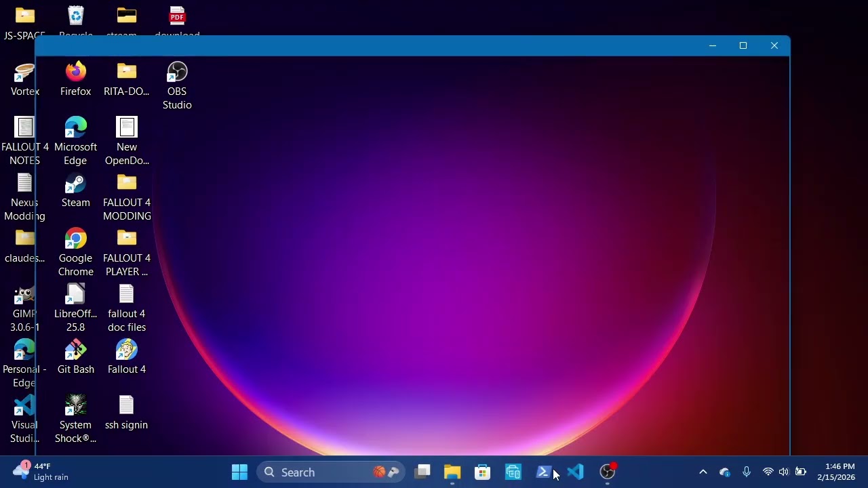This screenshot has width=868, height=488.
Task: Select the stream folder icon
Action: coord(126,22)
